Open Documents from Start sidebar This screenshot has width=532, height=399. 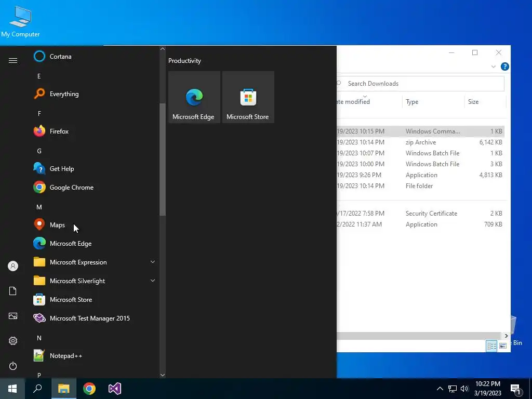(x=13, y=291)
